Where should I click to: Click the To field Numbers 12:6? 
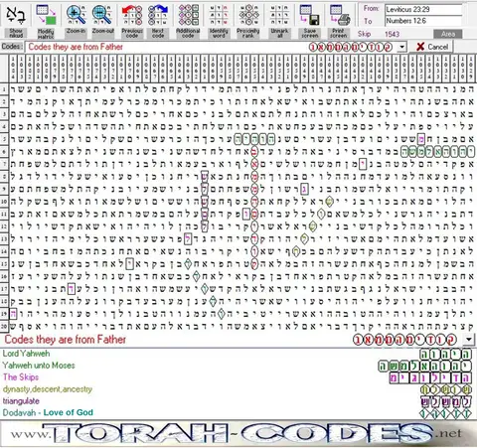[x=423, y=21]
